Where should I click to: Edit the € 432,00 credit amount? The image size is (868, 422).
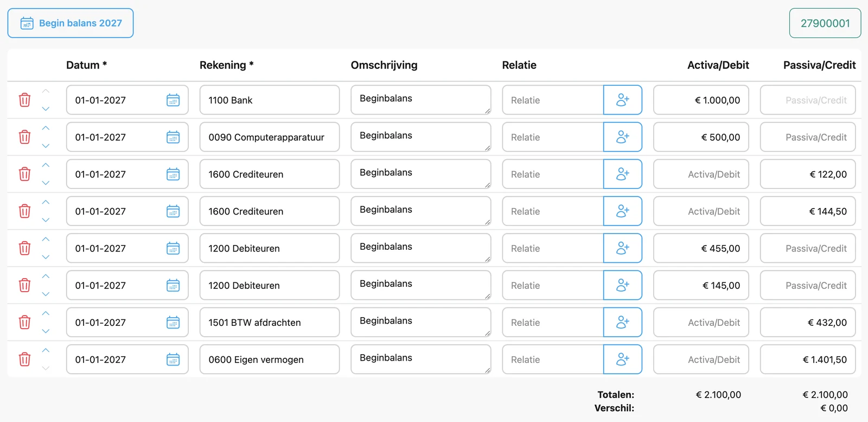(808, 322)
